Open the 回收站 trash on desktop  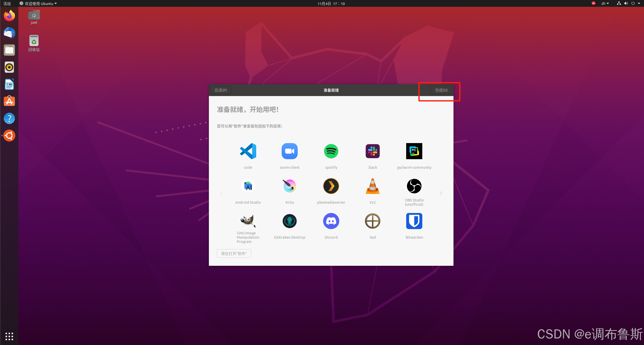point(34,43)
